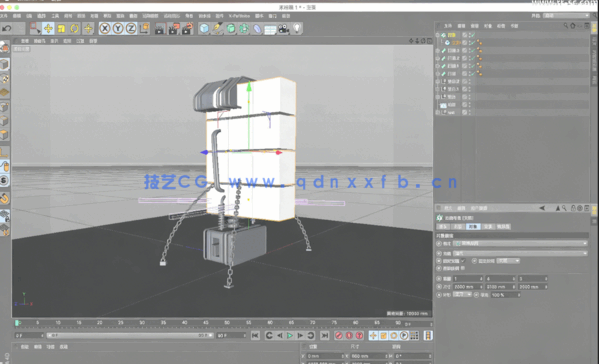Select the Spline Pen tool
599x364 pixels.
tap(218, 29)
